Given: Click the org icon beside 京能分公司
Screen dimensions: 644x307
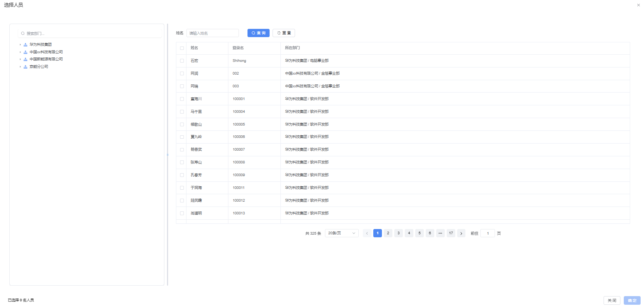Looking at the screenshot, I should point(25,67).
